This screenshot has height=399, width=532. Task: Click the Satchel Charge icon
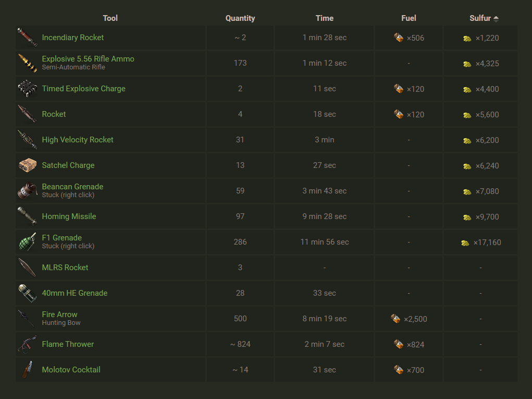[x=27, y=165]
